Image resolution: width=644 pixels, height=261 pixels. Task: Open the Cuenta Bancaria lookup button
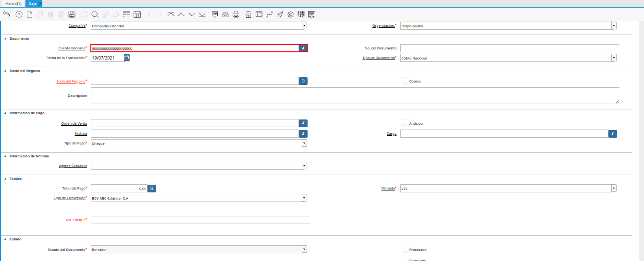(x=303, y=48)
